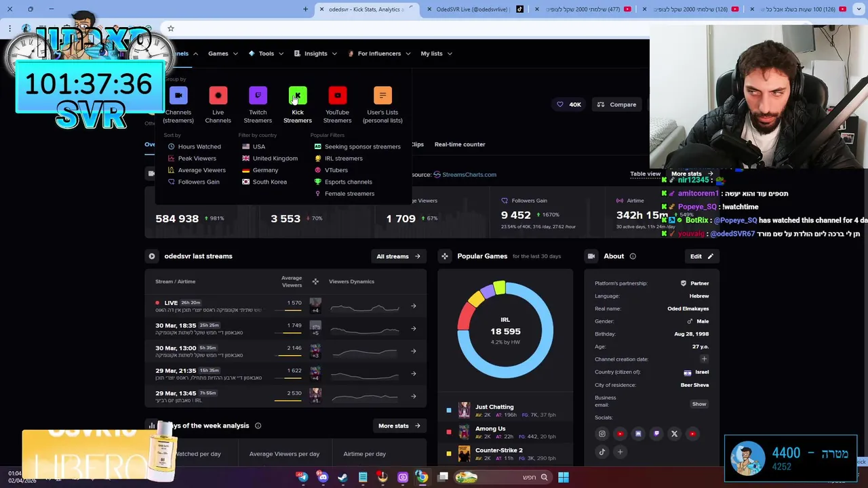Filter by country Germany
The width and height of the screenshot is (868, 488).
(260, 170)
